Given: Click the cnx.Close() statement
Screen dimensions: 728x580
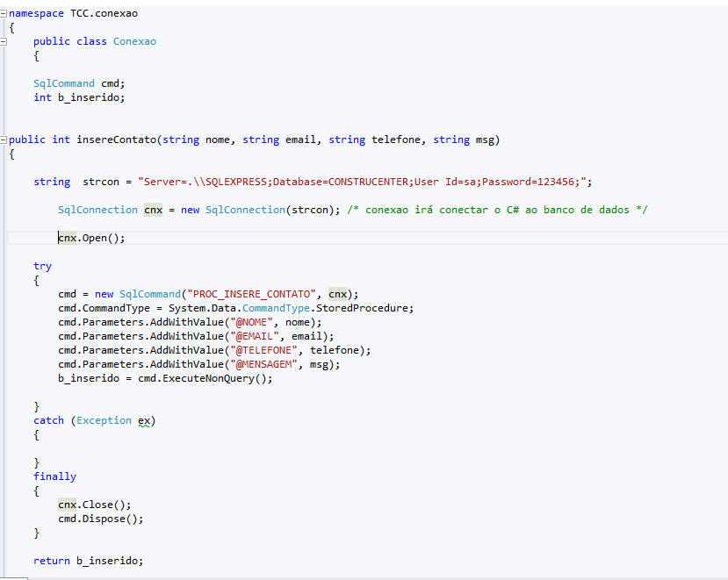Looking at the screenshot, I should [95, 505].
